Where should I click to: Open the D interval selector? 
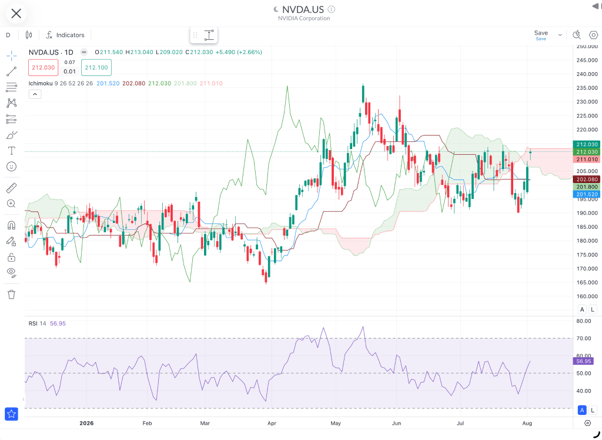point(8,35)
